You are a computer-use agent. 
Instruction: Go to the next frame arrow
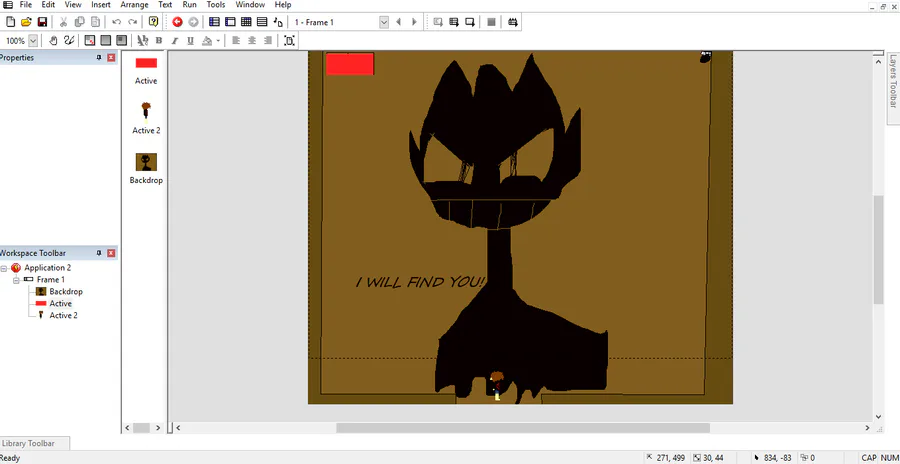(414, 22)
